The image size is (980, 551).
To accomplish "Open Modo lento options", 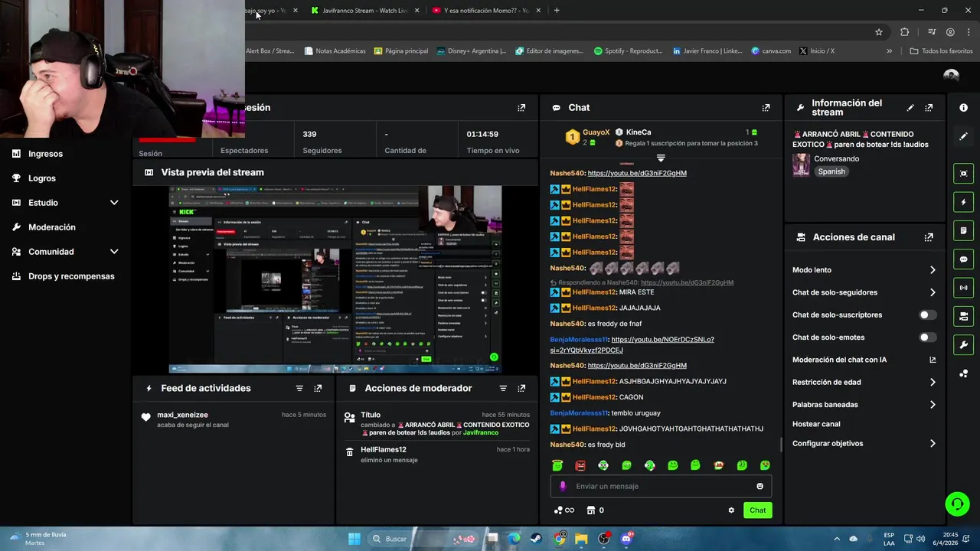I will pyautogui.click(x=864, y=270).
